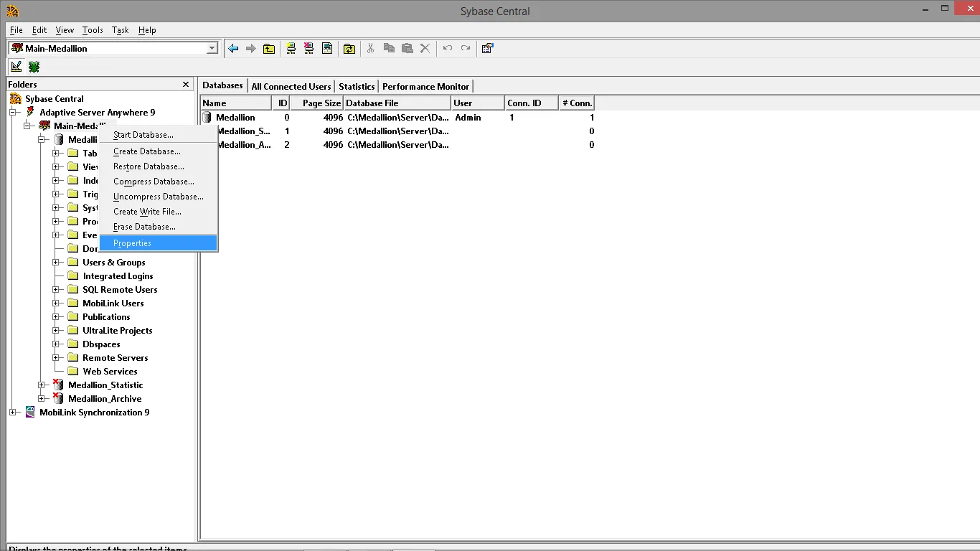Click the Back arrow toolbar icon

[x=233, y=49]
